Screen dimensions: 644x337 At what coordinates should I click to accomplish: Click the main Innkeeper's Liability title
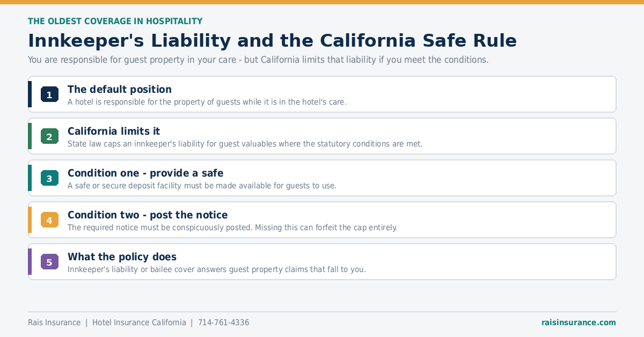(x=272, y=41)
